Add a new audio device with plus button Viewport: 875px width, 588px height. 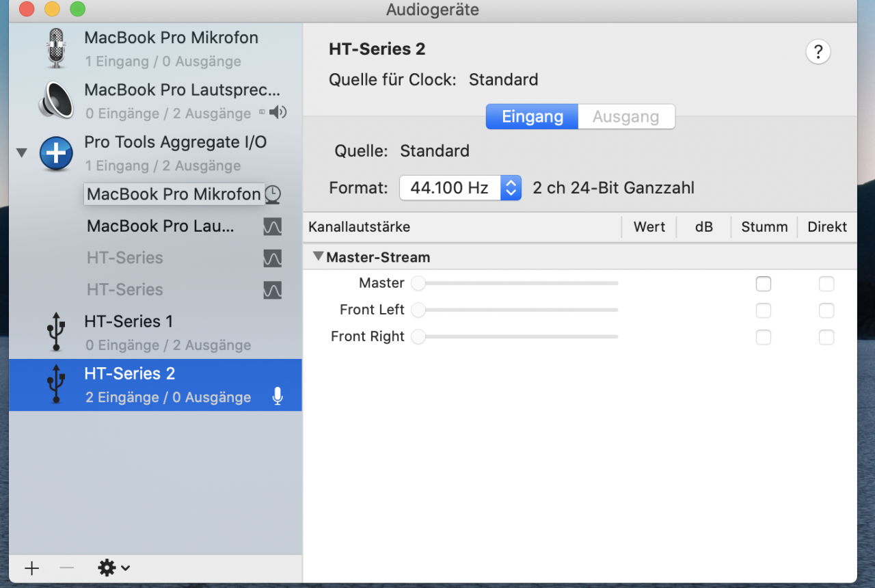coord(31,568)
